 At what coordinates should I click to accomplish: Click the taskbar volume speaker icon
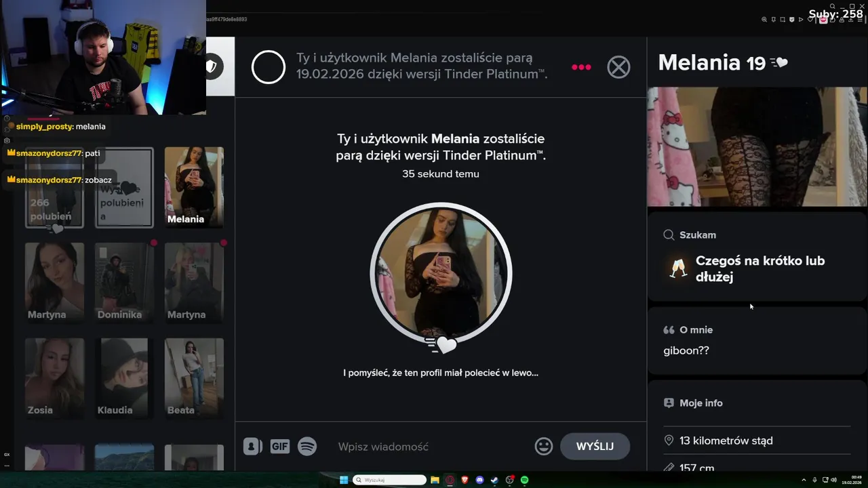tap(833, 480)
